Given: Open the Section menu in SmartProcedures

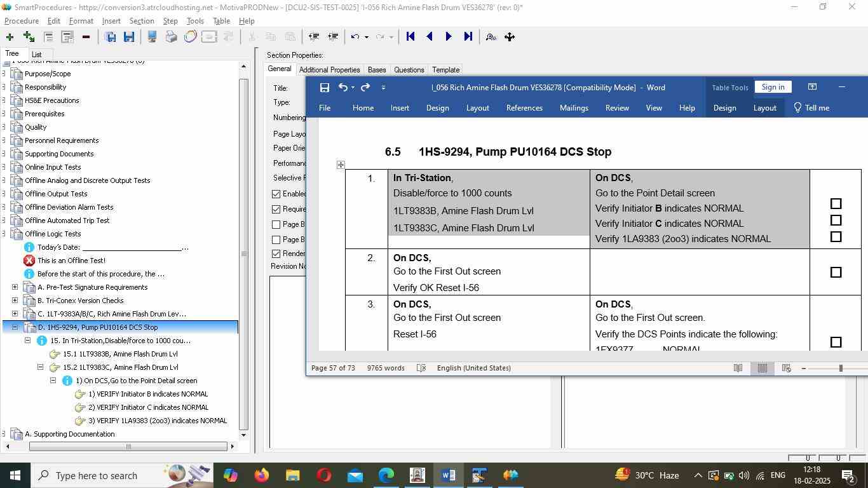Looking at the screenshot, I should [x=142, y=21].
